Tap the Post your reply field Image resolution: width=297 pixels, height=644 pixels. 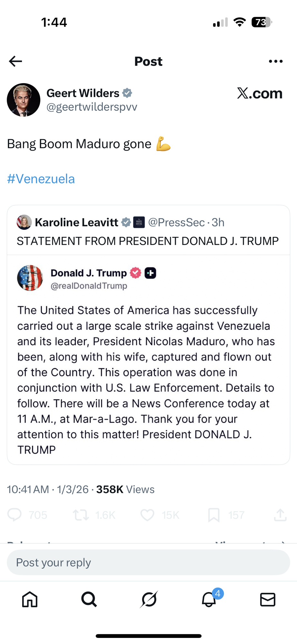pos(148,563)
